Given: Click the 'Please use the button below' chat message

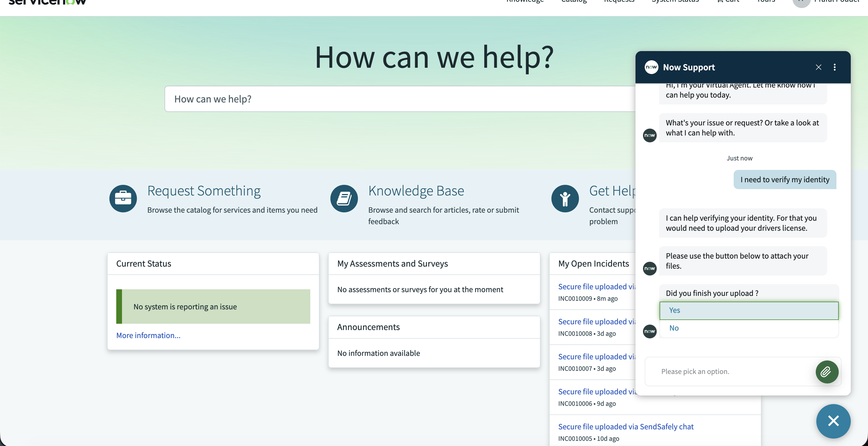Looking at the screenshot, I should click(x=743, y=261).
